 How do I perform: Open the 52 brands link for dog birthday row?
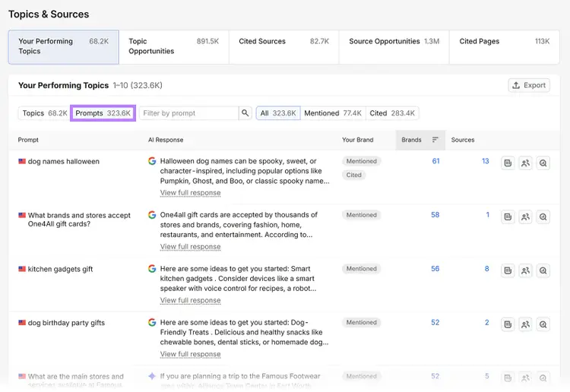click(x=435, y=322)
